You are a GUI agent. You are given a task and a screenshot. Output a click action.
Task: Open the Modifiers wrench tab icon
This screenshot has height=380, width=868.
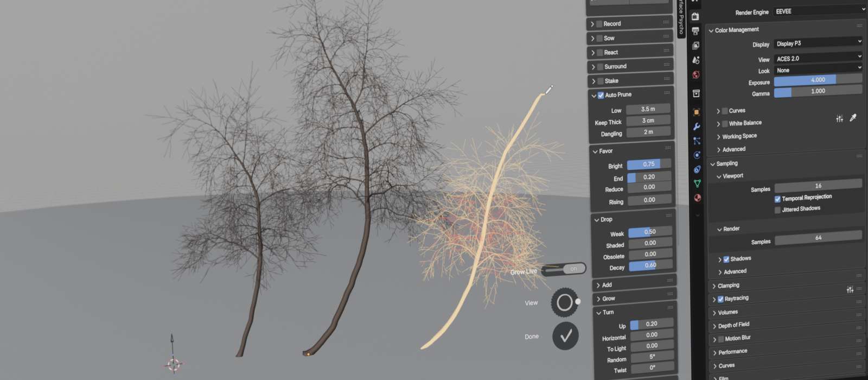(x=697, y=126)
